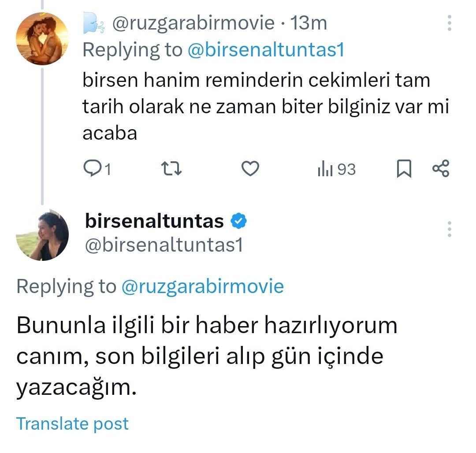Open birsenaltuntas profile avatar

42,235
